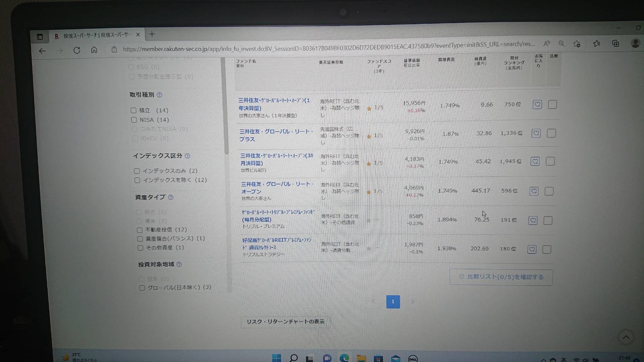This screenshot has height=362, width=644.
Task: Open the favorites list icon
Action: coord(596,43)
